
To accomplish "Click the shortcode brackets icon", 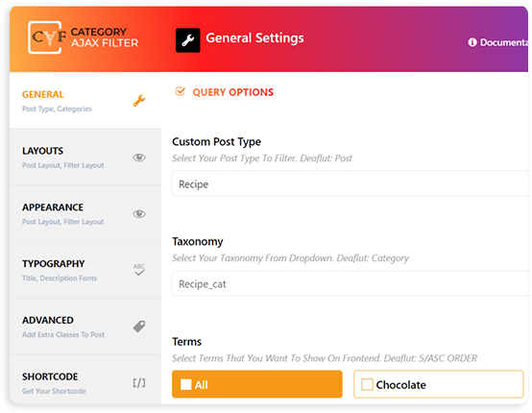I will [139, 383].
